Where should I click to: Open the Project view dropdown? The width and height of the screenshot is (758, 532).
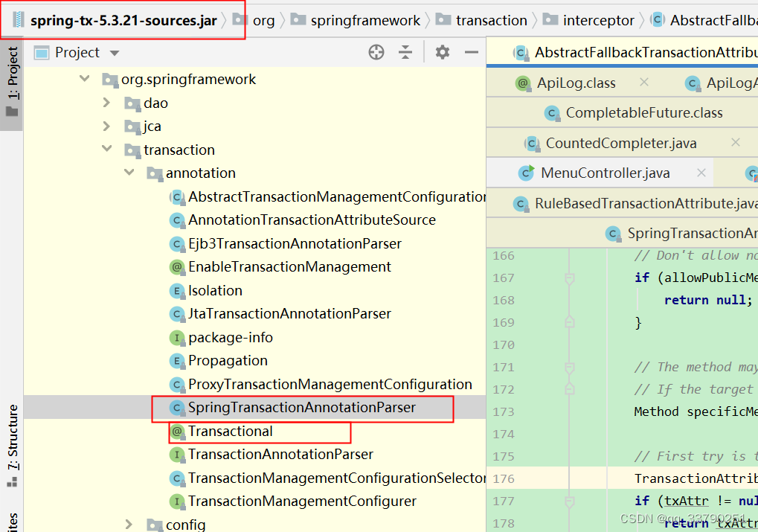point(115,53)
